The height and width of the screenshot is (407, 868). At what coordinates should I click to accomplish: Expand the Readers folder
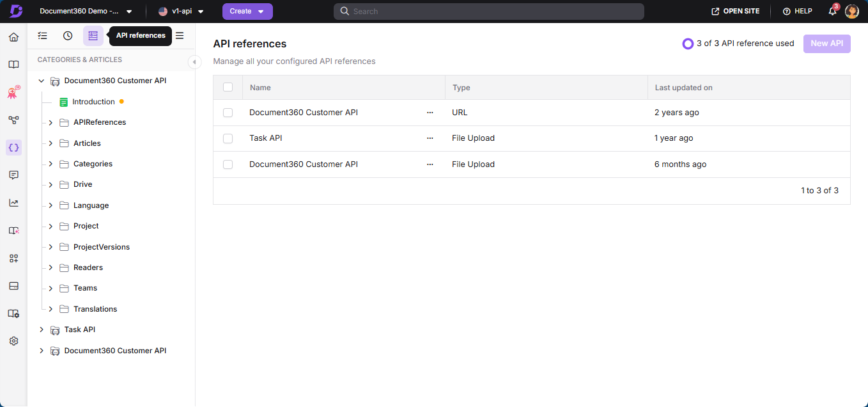[50, 267]
